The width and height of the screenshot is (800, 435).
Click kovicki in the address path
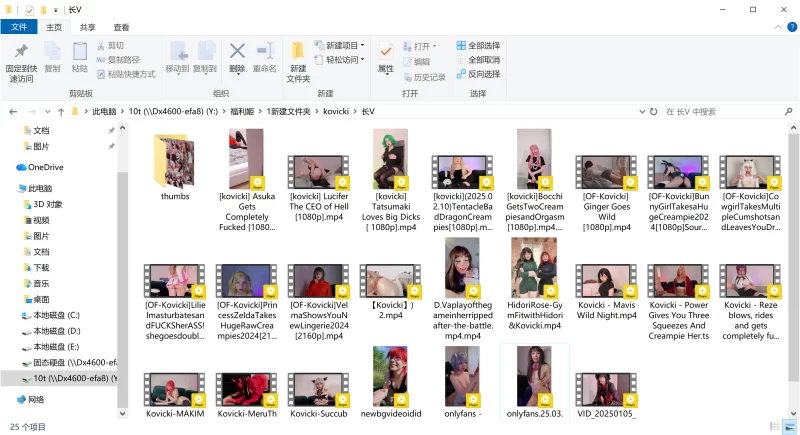[336, 112]
